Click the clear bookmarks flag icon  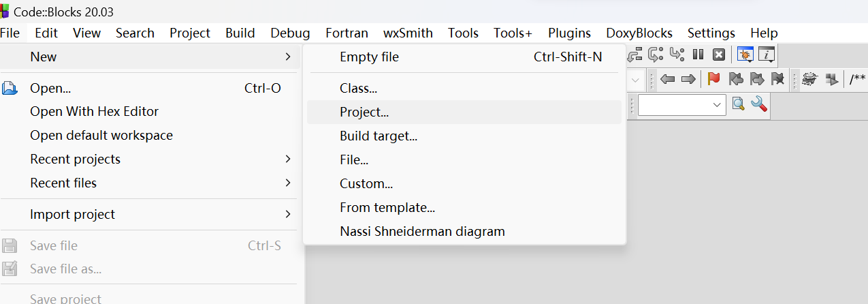777,79
